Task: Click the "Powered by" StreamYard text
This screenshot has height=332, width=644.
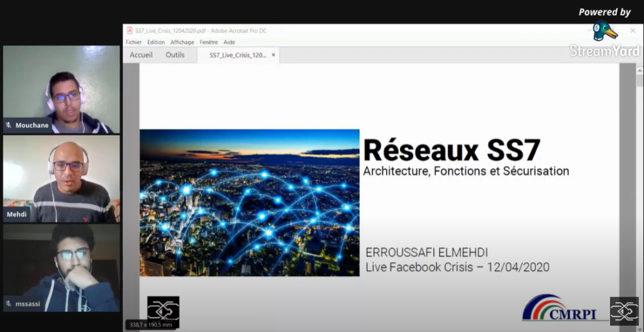Action: [x=604, y=13]
